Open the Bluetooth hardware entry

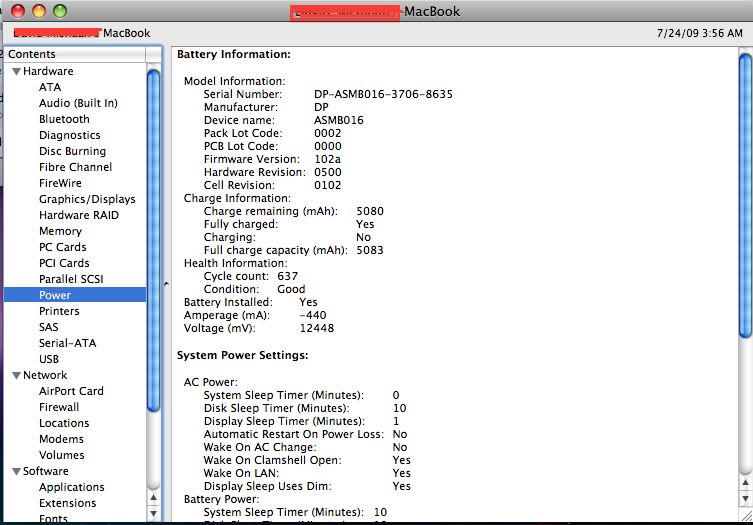(64, 119)
